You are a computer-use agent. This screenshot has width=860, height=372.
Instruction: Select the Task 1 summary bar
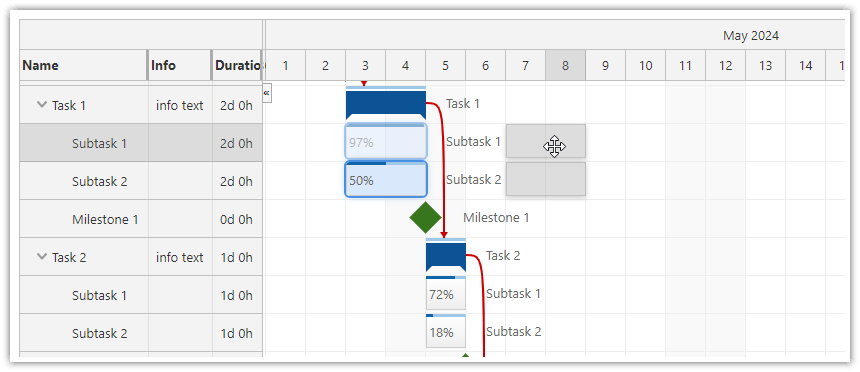[x=386, y=104]
